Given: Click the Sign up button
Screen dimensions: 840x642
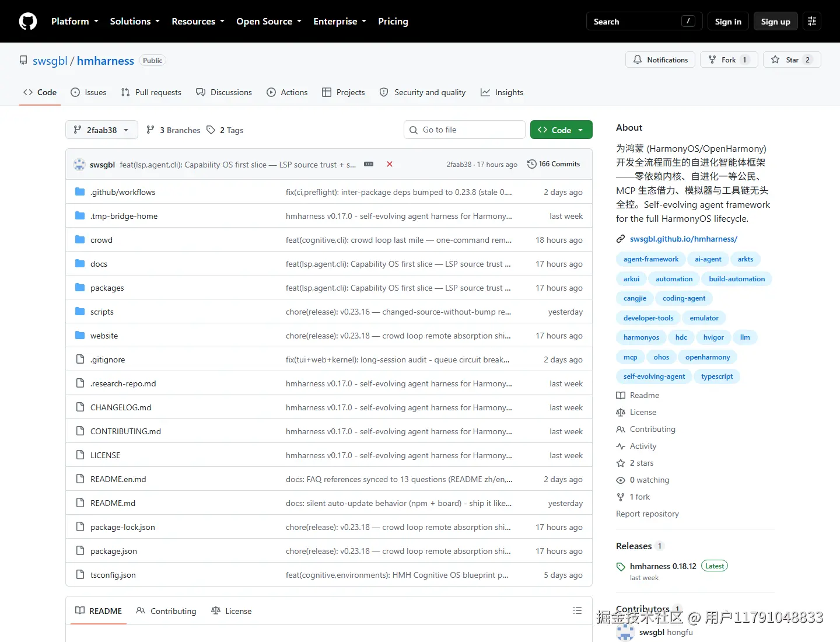Looking at the screenshot, I should coord(776,22).
